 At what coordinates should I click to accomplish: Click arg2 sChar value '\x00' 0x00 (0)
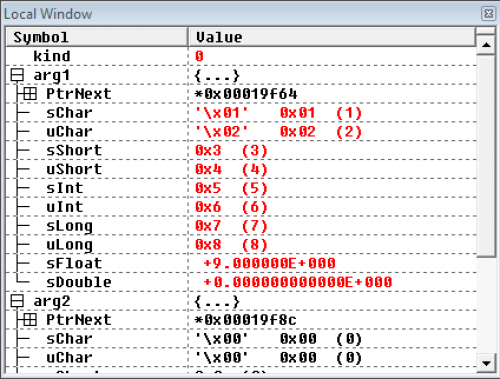point(279,339)
